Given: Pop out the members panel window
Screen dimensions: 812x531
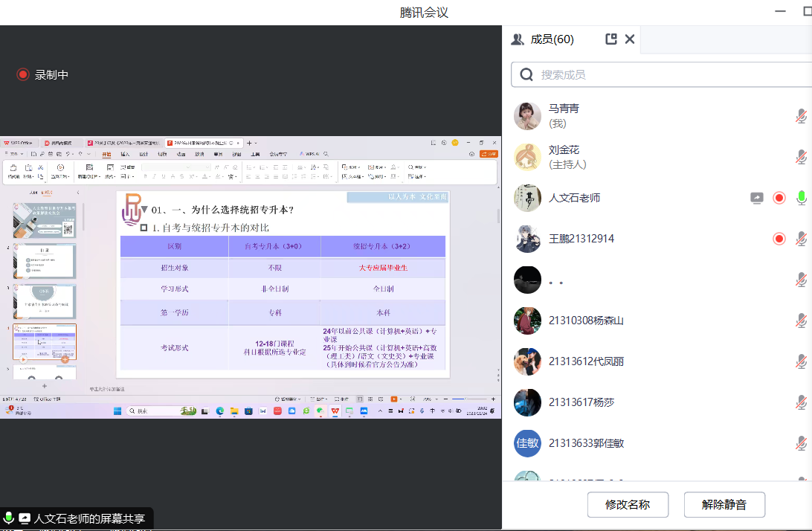Looking at the screenshot, I should 611,39.
